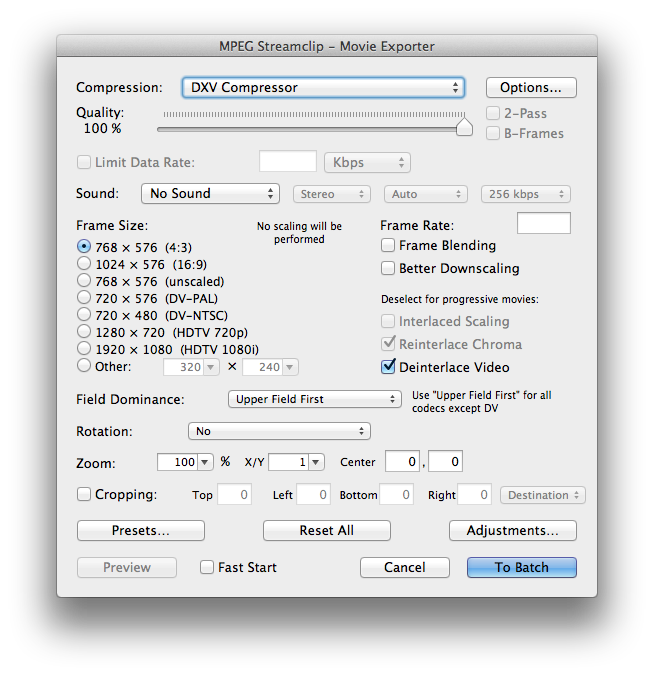Enable Frame Blending checkbox
The image size is (654, 676).
388,245
